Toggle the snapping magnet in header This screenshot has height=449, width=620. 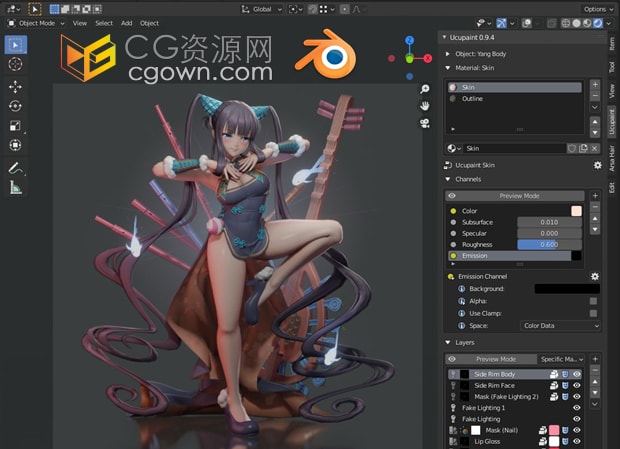pos(312,9)
